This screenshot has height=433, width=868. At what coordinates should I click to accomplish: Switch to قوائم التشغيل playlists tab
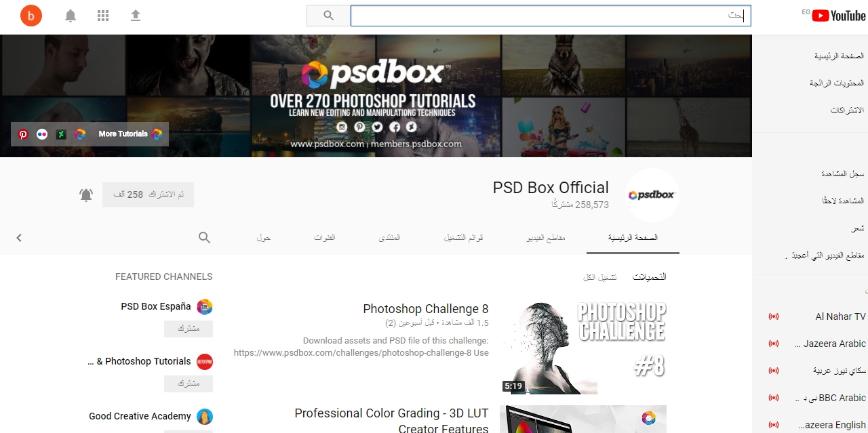[x=464, y=238]
